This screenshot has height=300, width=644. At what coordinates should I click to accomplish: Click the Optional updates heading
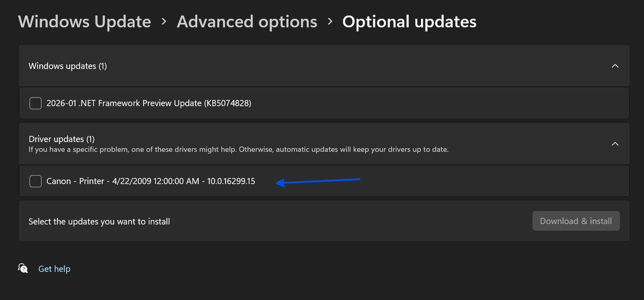409,22
